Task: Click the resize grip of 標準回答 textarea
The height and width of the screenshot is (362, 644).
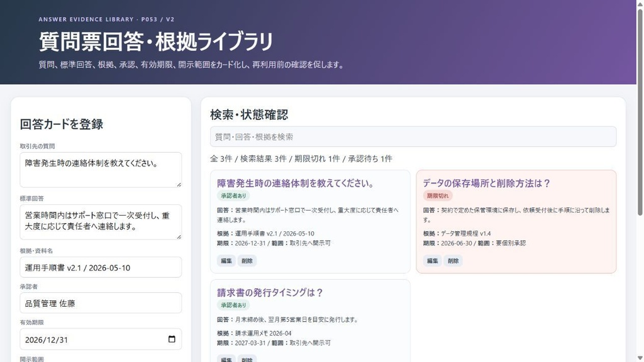Action: point(179,237)
